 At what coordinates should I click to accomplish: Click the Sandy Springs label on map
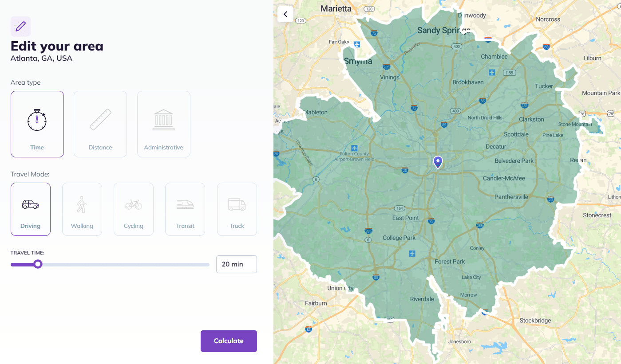click(x=443, y=31)
